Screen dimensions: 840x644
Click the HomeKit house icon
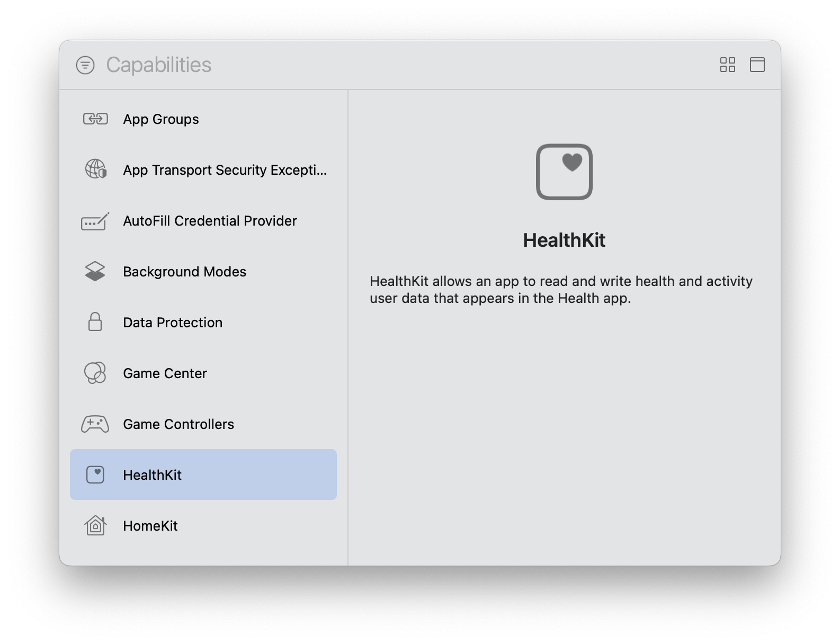tap(95, 526)
